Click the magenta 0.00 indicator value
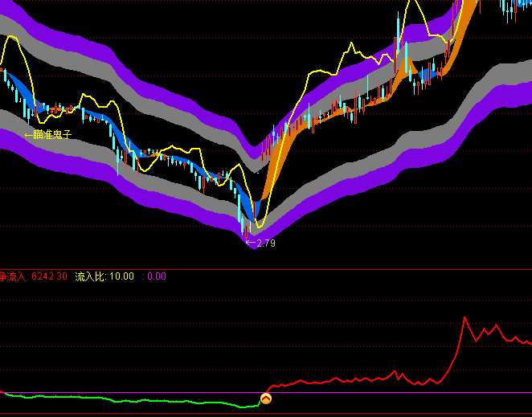Screen dimensions: 532x417 155,276
